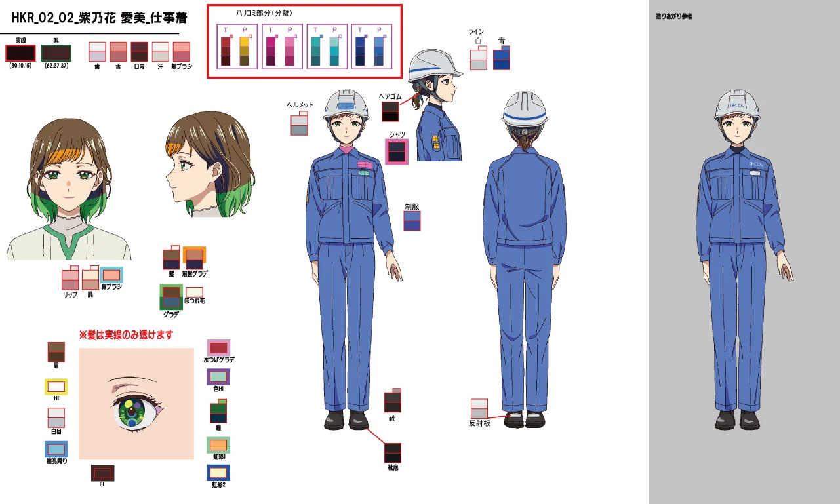Select the 頬ブラシ cheek blush swatch
840x504 pixels.
[181, 52]
